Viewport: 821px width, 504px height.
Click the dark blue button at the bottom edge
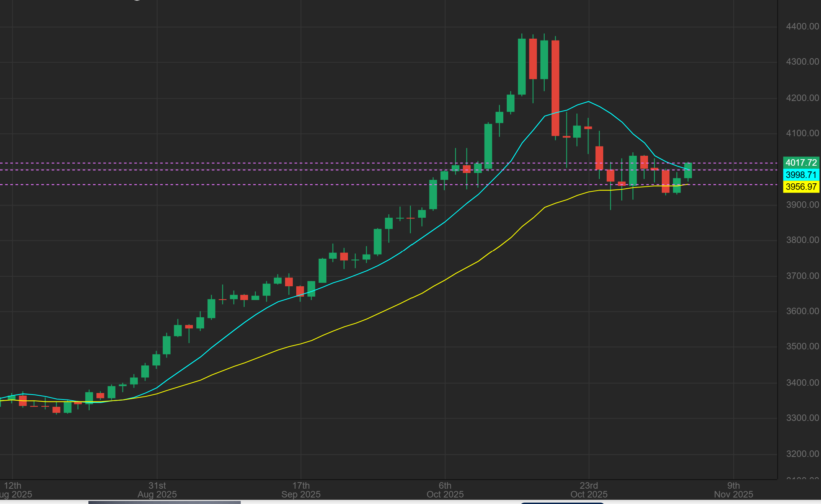[x=562, y=503]
